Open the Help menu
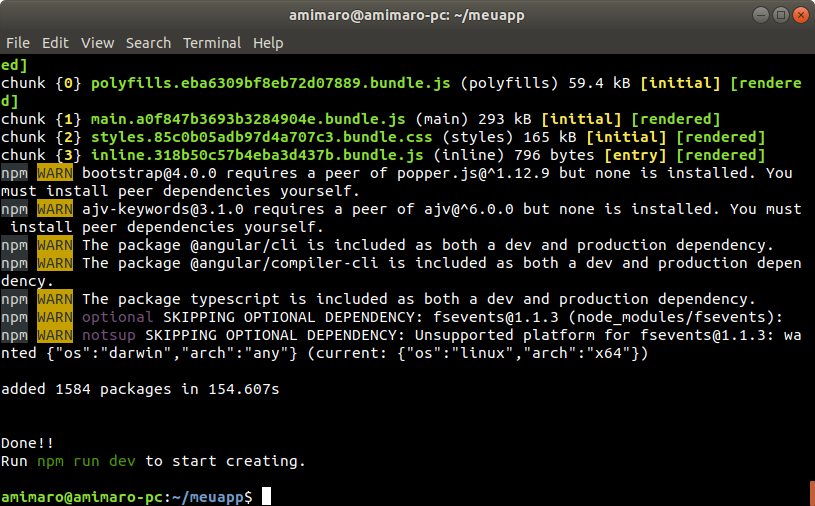The width and height of the screenshot is (815, 506). (268, 43)
